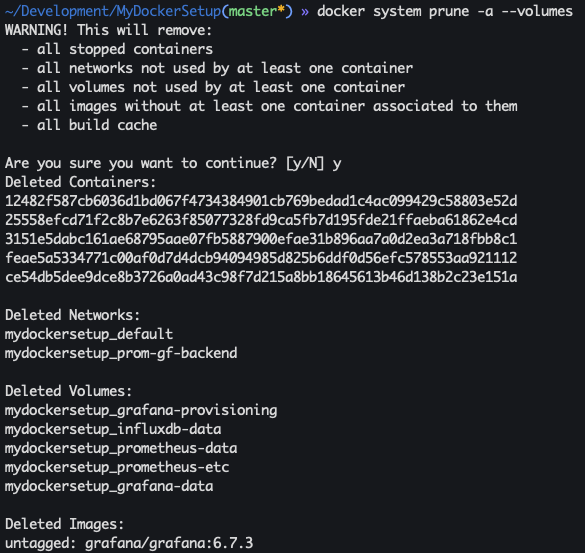Click container ID starting with feae5a5334771
Screen dimensions: 585x553
[x=261, y=258]
